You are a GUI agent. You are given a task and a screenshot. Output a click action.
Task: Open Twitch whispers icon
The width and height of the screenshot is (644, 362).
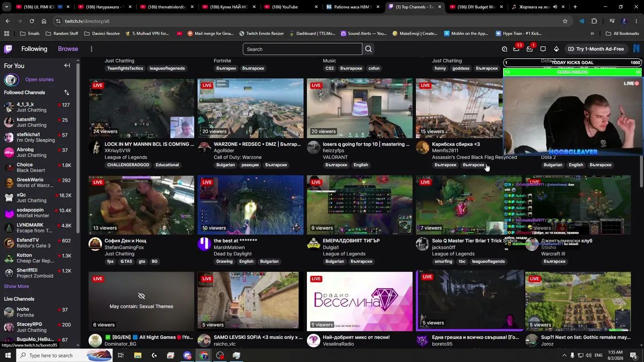click(543, 49)
